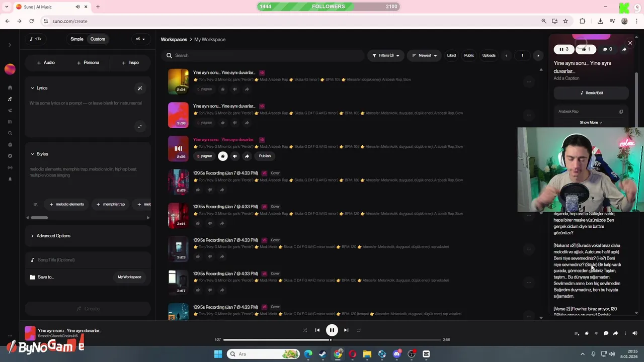Image resolution: width=644 pixels, height=362 pixels.
Task: Click the style chips horizontal scrollbar
Action: (39, 218)
